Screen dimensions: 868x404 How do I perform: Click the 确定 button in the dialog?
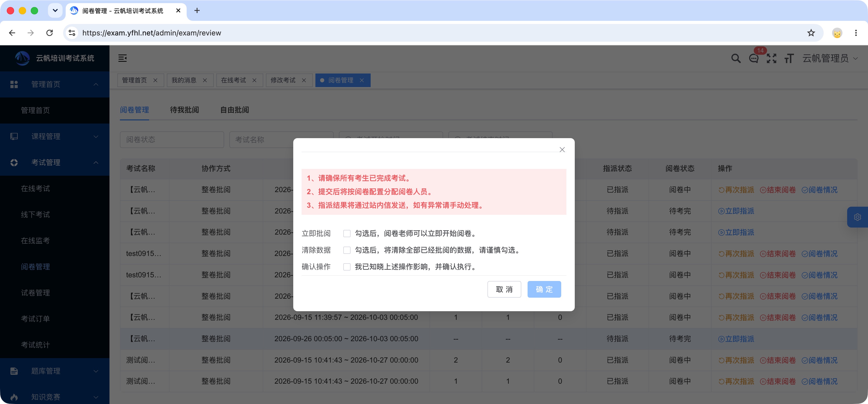coord(544,289)
